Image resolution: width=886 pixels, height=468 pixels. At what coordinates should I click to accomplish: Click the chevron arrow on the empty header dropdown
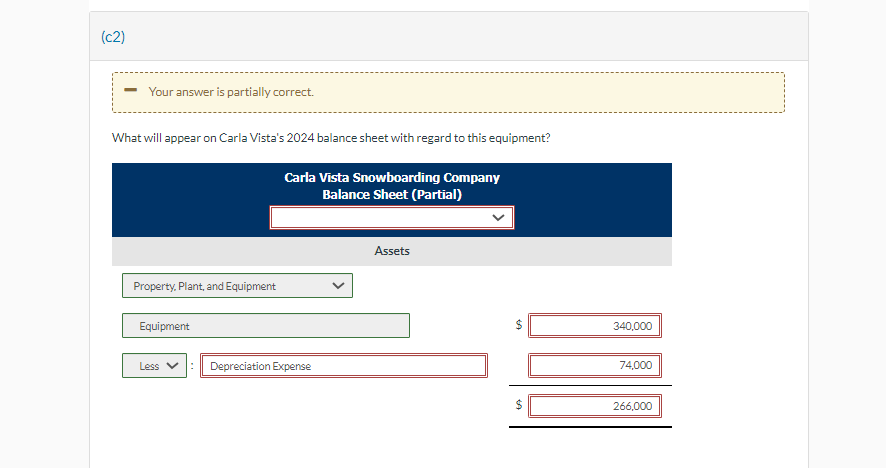(499, 217)
